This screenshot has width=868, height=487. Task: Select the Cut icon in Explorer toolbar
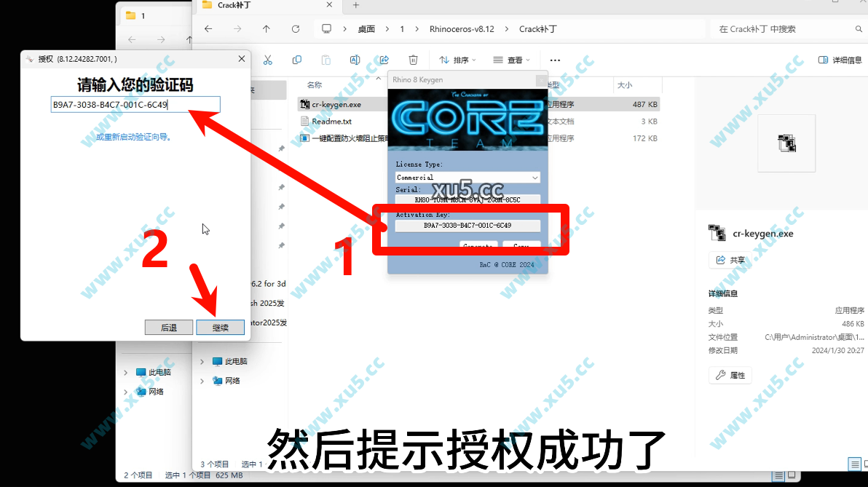(267, 60)
